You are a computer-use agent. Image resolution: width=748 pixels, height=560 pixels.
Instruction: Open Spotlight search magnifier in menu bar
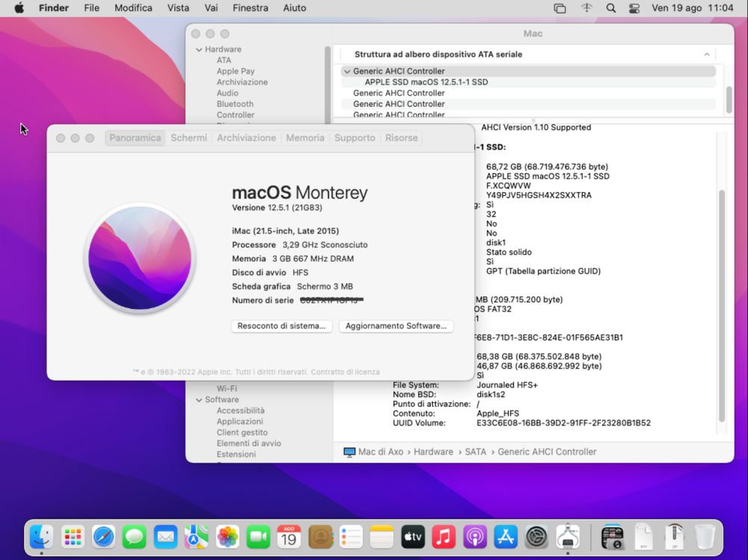[x=610, y=8]
